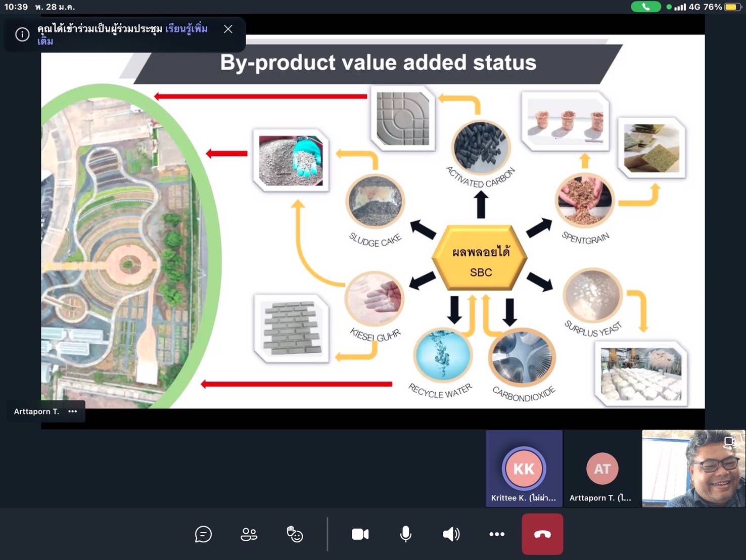Tap the green active call indicator

tap(645, 7)
